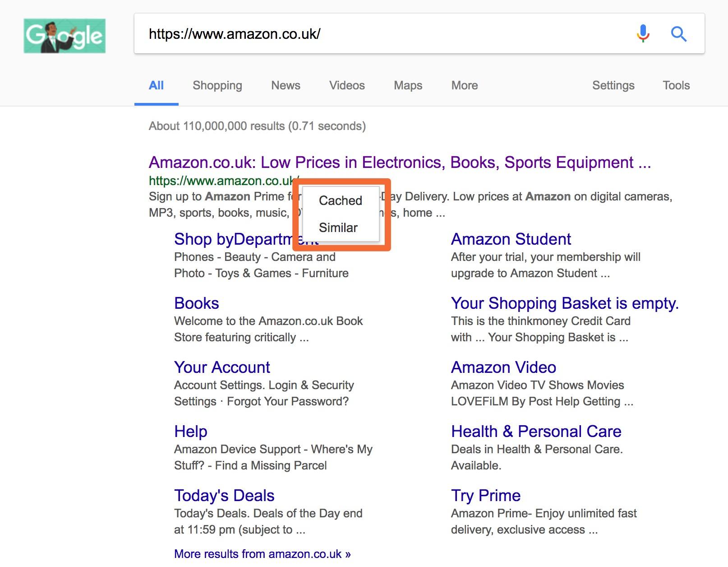
Task: Open the Help sitelink
Action: pos(191,432)
